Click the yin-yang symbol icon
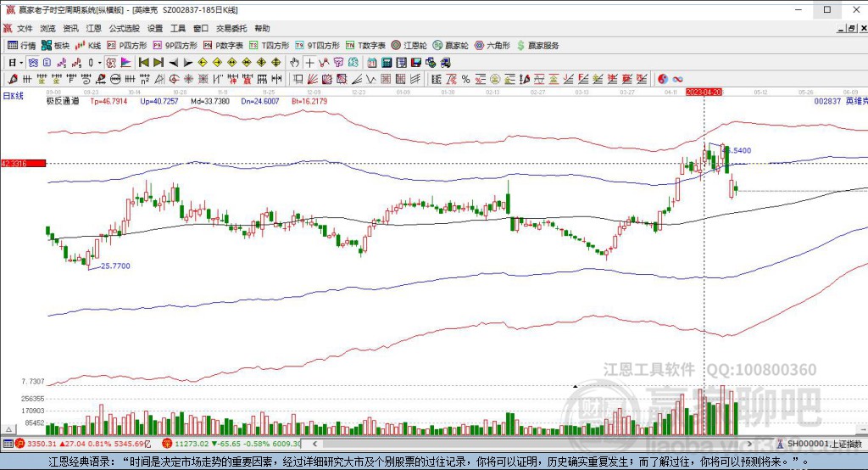 pos(663,79)
